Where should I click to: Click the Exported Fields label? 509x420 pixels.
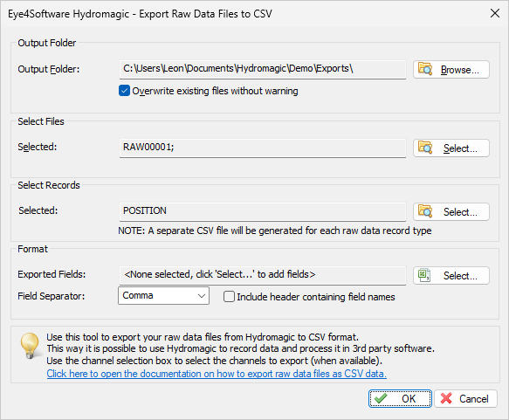coord(52,274)
